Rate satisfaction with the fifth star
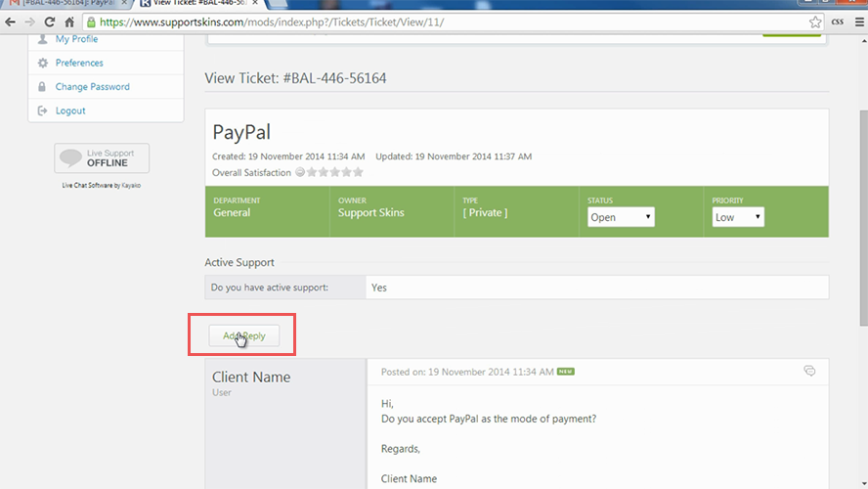 (x=358, y=172)
